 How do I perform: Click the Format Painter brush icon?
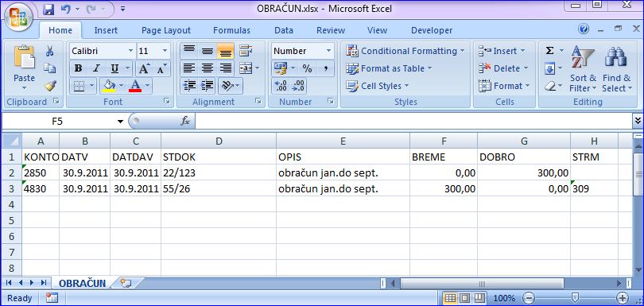[x=50, y=86]
